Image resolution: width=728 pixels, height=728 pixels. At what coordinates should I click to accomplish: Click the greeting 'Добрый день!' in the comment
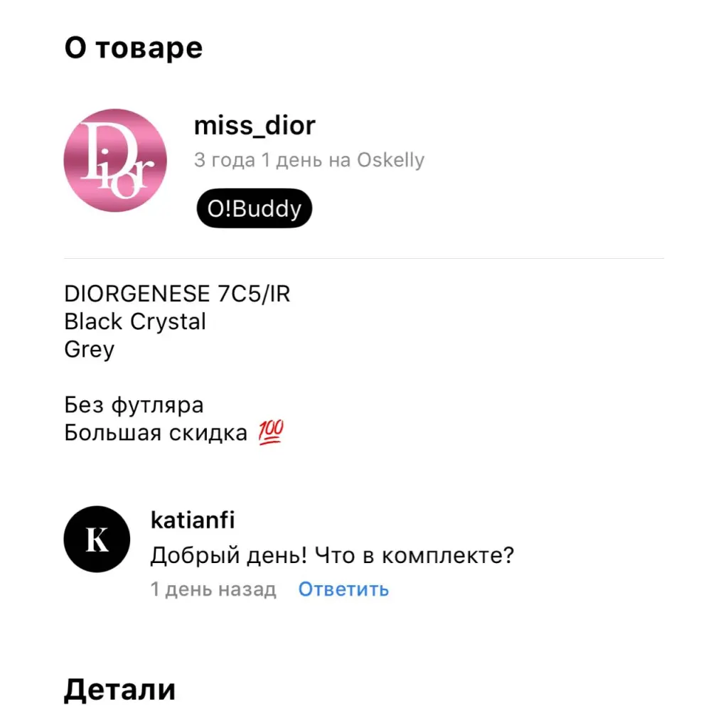tap(227, 555)
